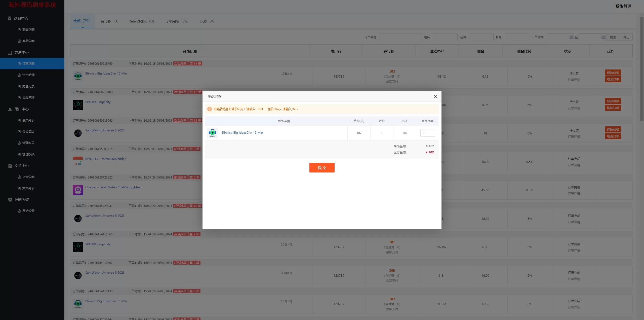Click the Blinkist product thumbnail in dialog
The image size is (644, 320).
tap(213, 133)
